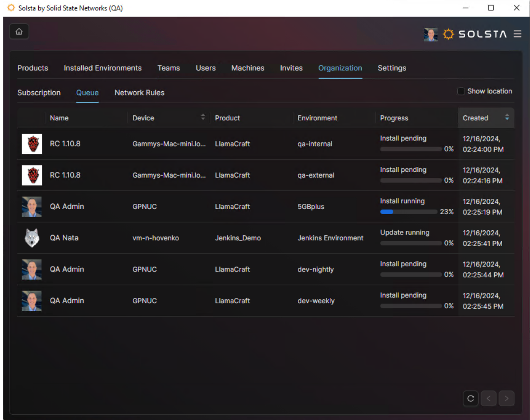Open Network Rules sub-tab
530x420 pixels.
[x=140, y=93]
